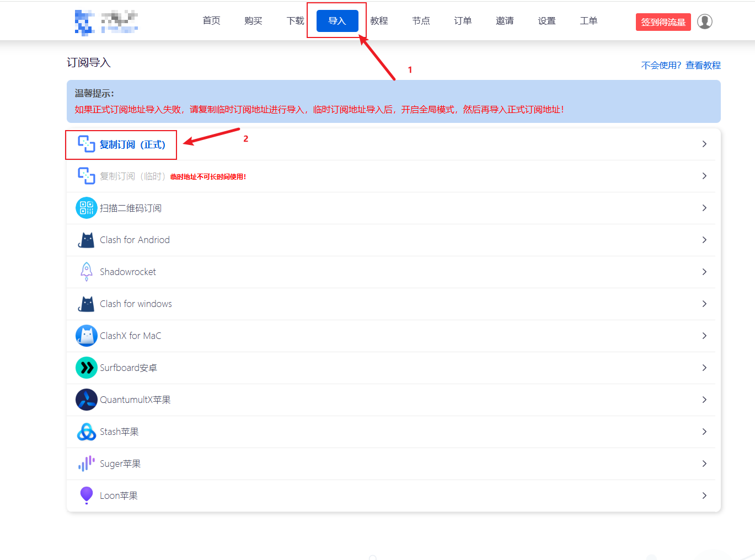Expand the 复制订阅（正式） row chevron
Viewport: 755px width, 560px height.
tap(704, 144)
